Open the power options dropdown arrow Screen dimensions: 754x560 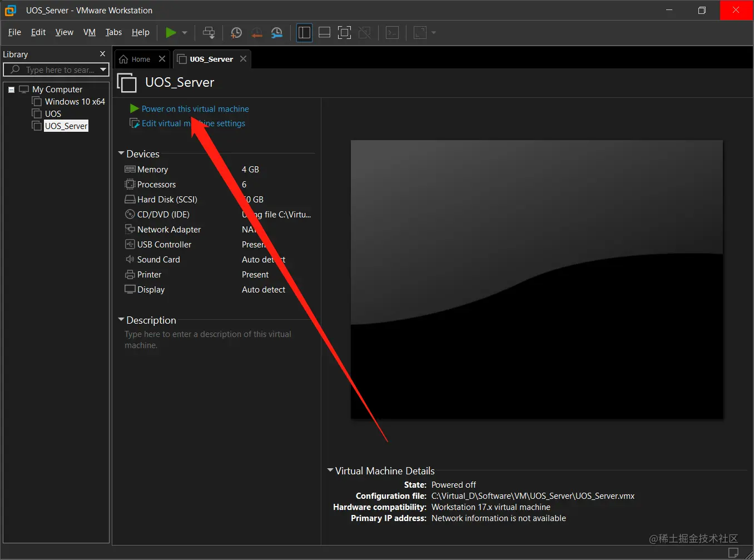pyautogui.click(x=185, y=33)
